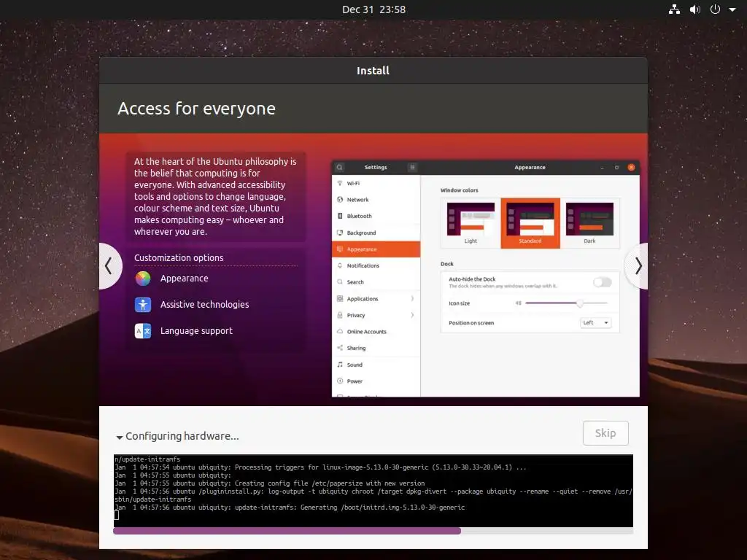Open the Position on screen Left dropdown
Image resolution: width=747 pixels, height=560 pixels.
point(595,323)
